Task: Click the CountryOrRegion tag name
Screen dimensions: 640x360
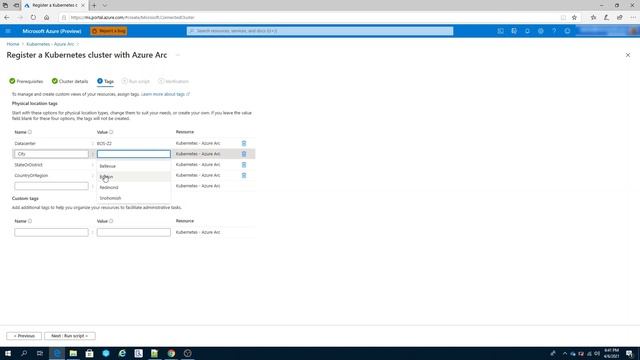Action: click(31, 176)
